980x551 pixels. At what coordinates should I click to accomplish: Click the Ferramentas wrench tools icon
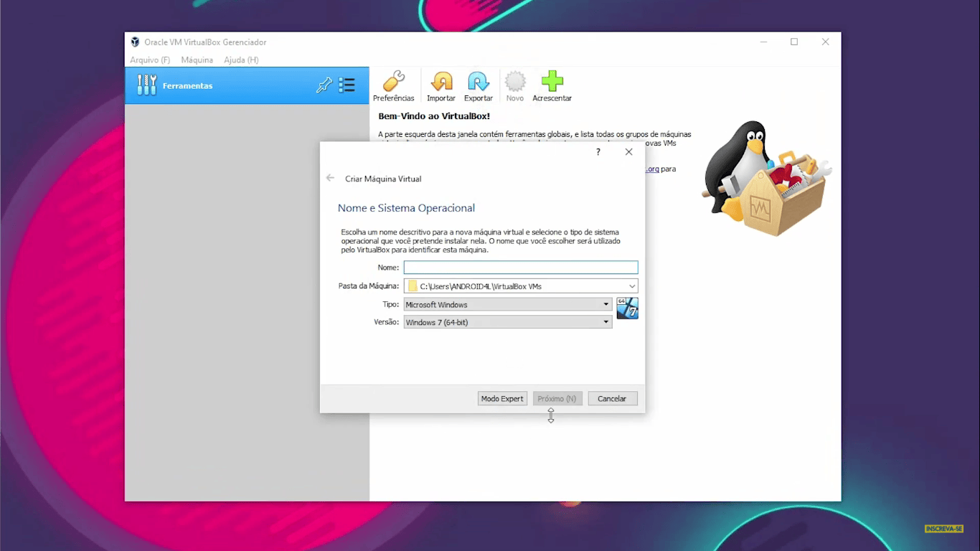point(146,85)
